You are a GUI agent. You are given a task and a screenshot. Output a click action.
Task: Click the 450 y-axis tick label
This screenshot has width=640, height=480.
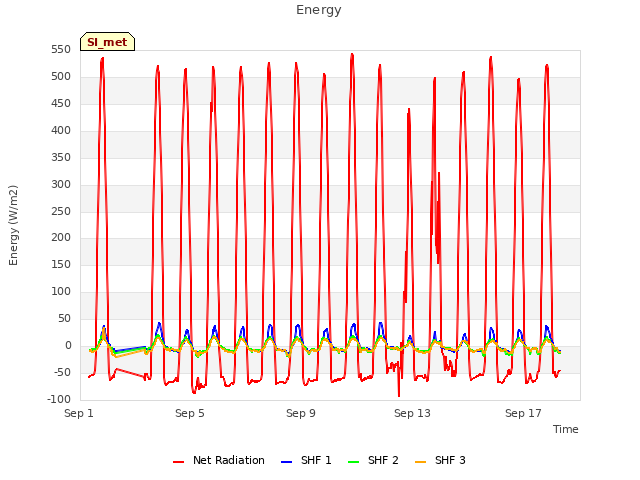(x=61, y=104)
